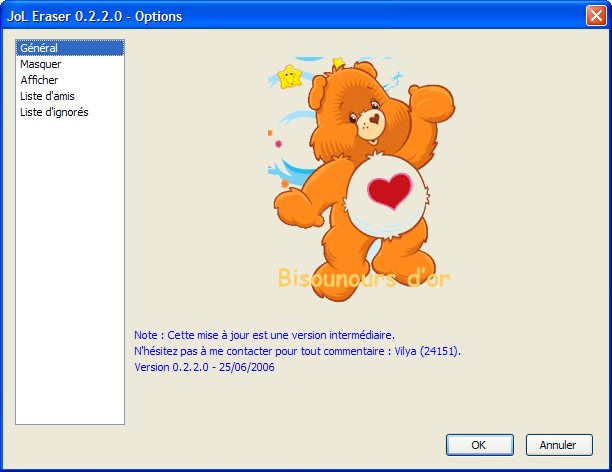Click the contact line mentioning Vilya (24151)
The height and width of the screenshot is (472, 612).
297,351
